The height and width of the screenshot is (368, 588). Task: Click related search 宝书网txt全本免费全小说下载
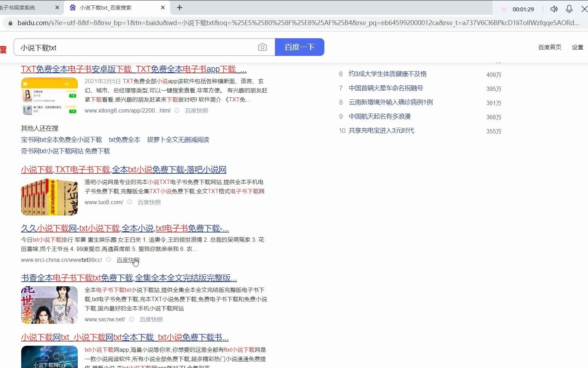coord(61,140)
